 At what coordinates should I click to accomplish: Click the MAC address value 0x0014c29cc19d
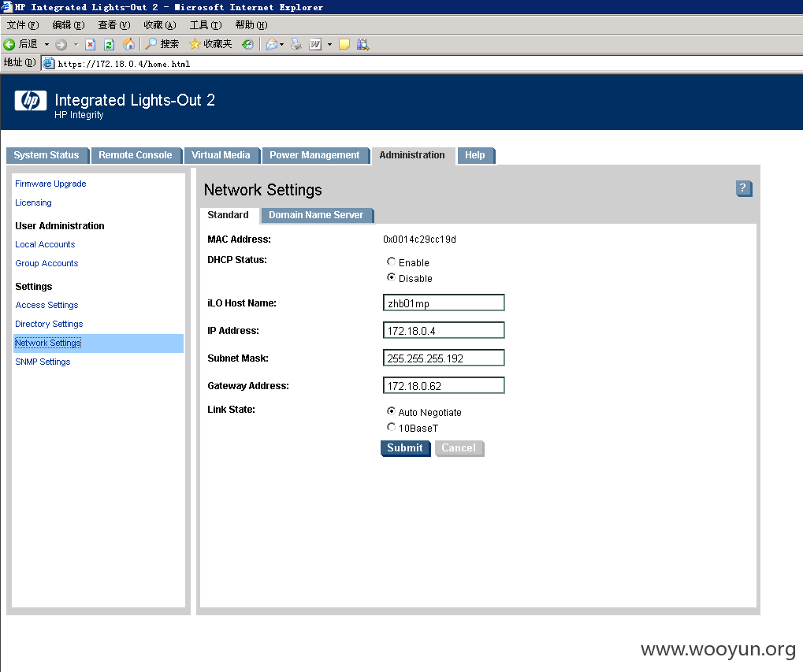point(419,239)
